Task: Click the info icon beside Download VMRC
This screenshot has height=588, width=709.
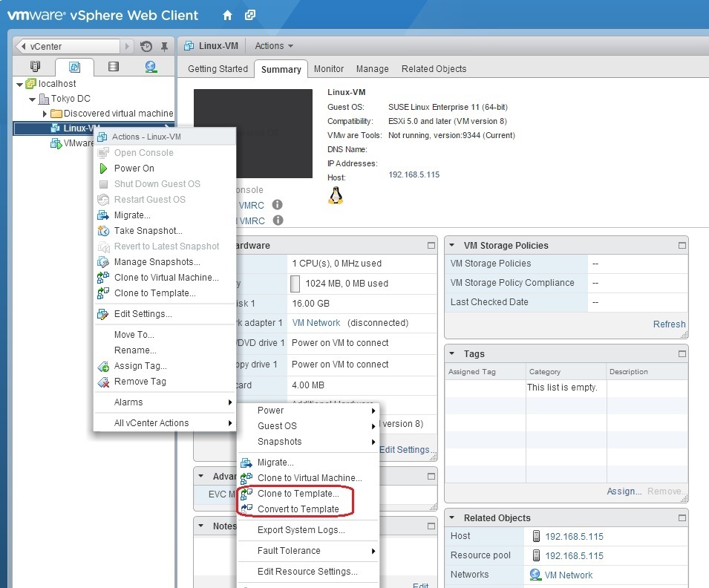Action: pos(277,204)
